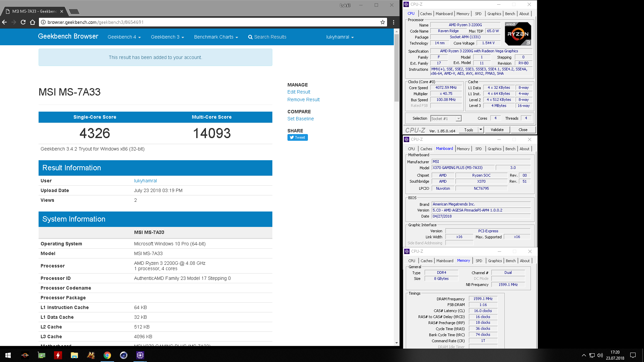Click the 4072.59 MHz core speed value
Viewport: 644px width, 362px height.
click(x=446, y=88)
